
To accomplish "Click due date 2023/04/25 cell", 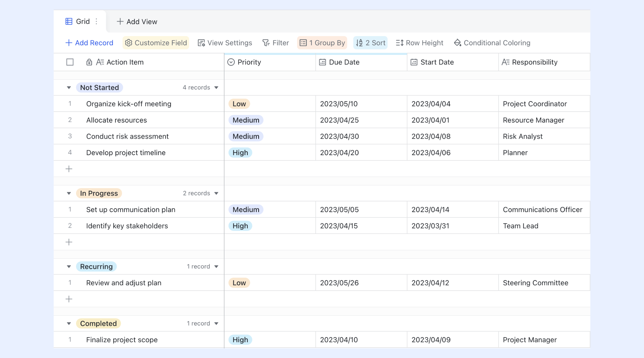I will (x=361, y=120).
